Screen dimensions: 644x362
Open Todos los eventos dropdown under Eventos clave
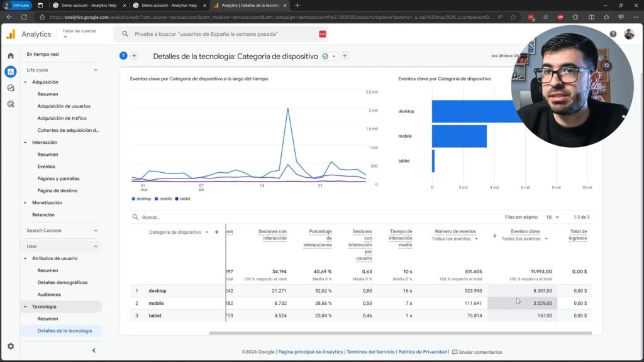click(525, 239)
